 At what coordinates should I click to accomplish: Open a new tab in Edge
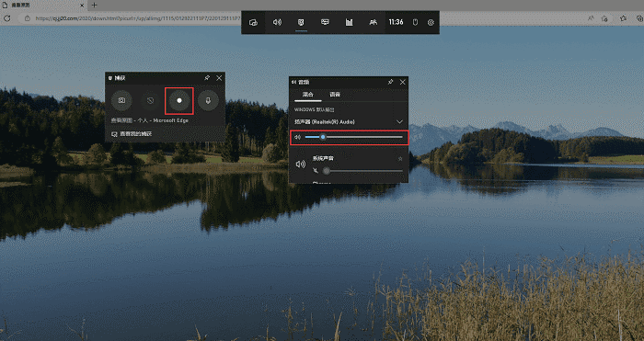[x=95, y=5]
